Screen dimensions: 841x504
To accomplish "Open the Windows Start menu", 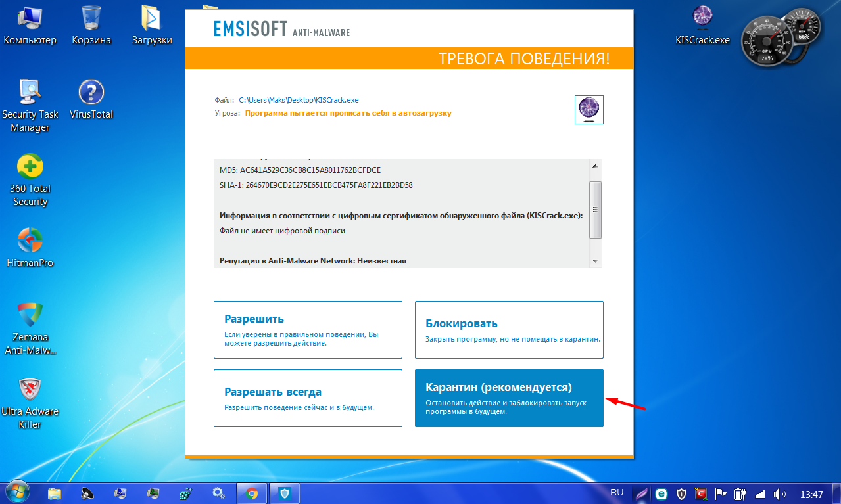I will point(18,492).
